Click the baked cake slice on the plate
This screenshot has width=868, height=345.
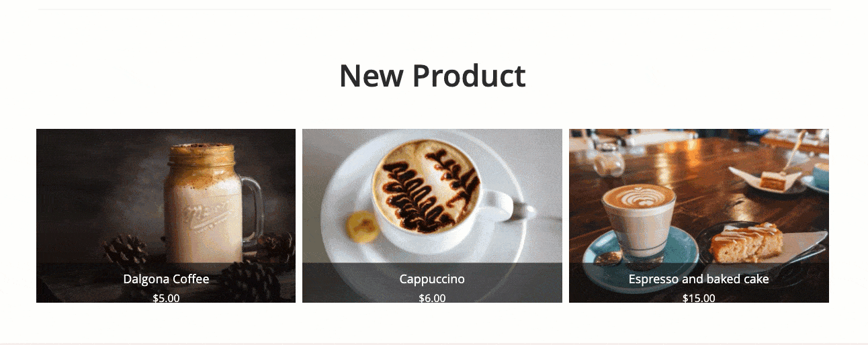746,242
